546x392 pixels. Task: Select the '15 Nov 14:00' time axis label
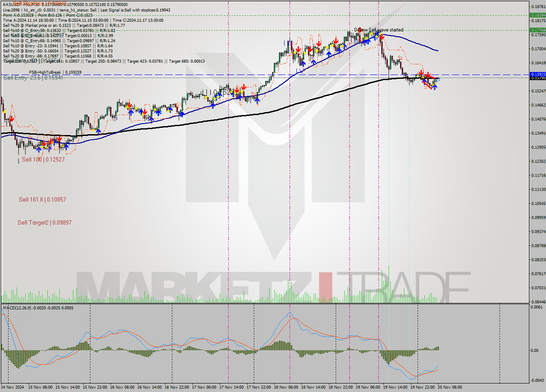tap(68, 387)
